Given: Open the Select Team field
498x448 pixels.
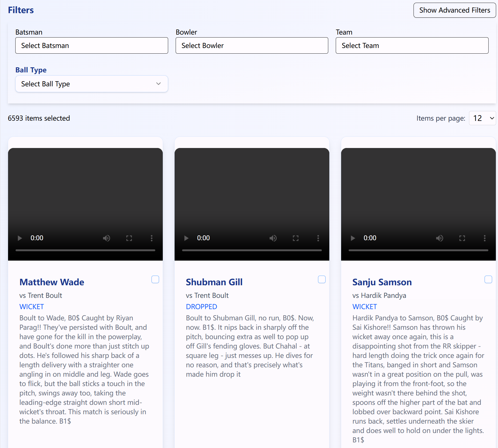Looking at the screenshot, I should pos(412,46).
